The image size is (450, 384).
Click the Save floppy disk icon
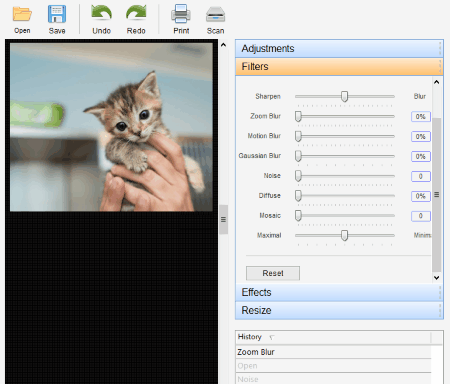click(x=57, y=14)
